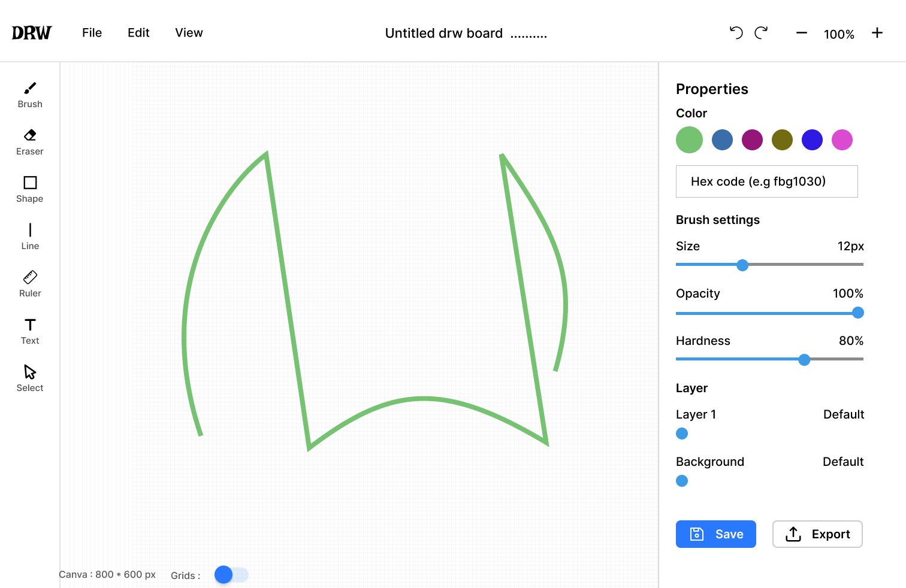Switch to the Select cursor tool
The height and width of the screenshot is (588, 906).
click(x=30, y=379)
